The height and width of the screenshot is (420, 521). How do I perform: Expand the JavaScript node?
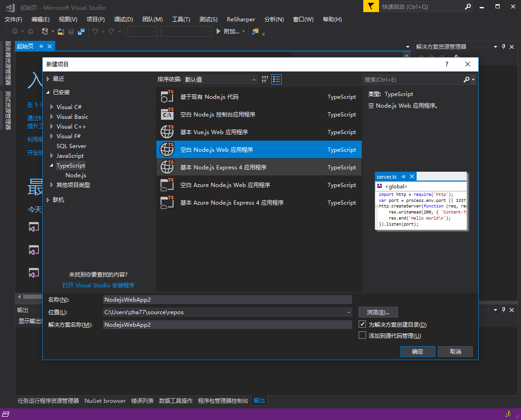51,155
